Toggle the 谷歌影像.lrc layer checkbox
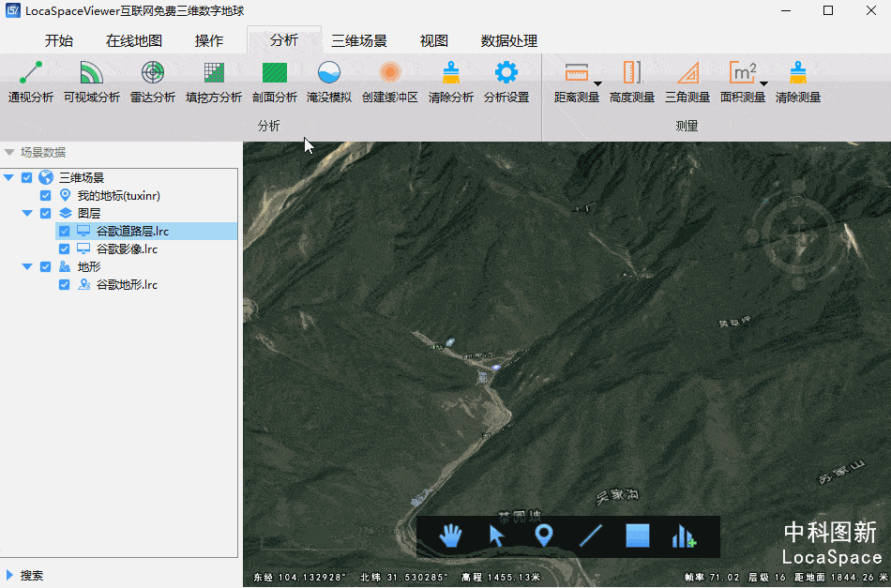This screenshot has height=588, width=891. point(64,249)
